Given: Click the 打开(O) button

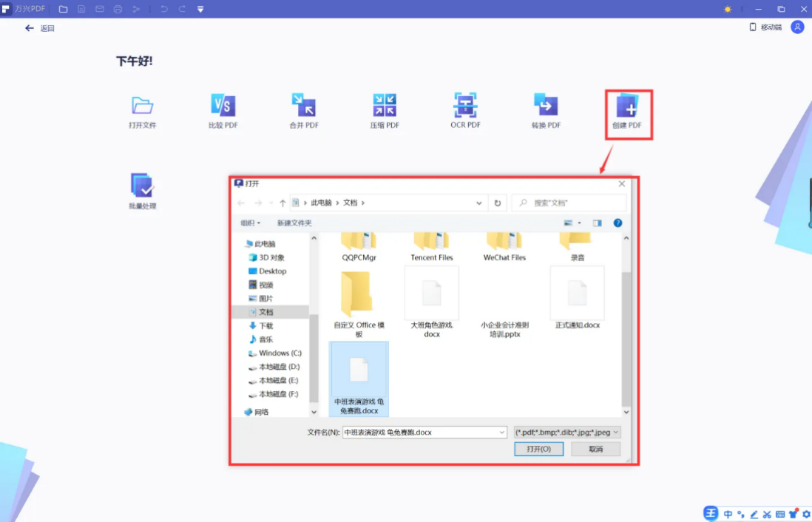Looking at the screenshot, I should [538, 449].
